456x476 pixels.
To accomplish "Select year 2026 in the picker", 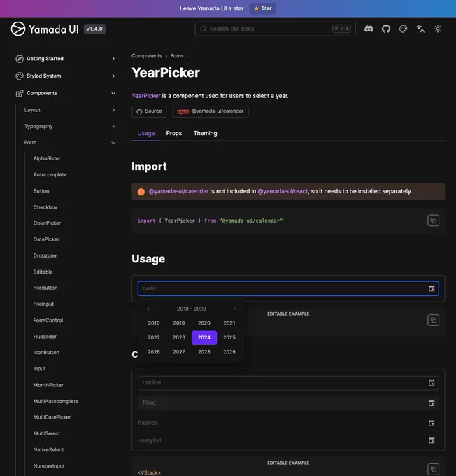I will pos(154,352).
